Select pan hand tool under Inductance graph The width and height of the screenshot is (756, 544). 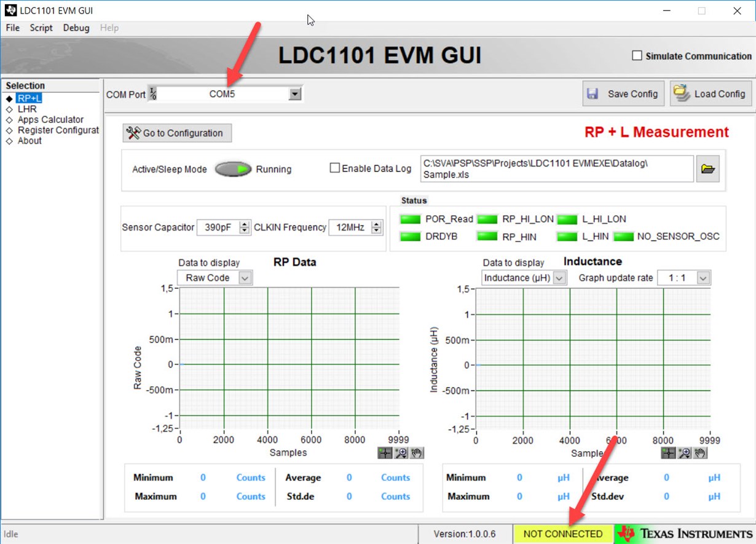click(x=700, y=453)
